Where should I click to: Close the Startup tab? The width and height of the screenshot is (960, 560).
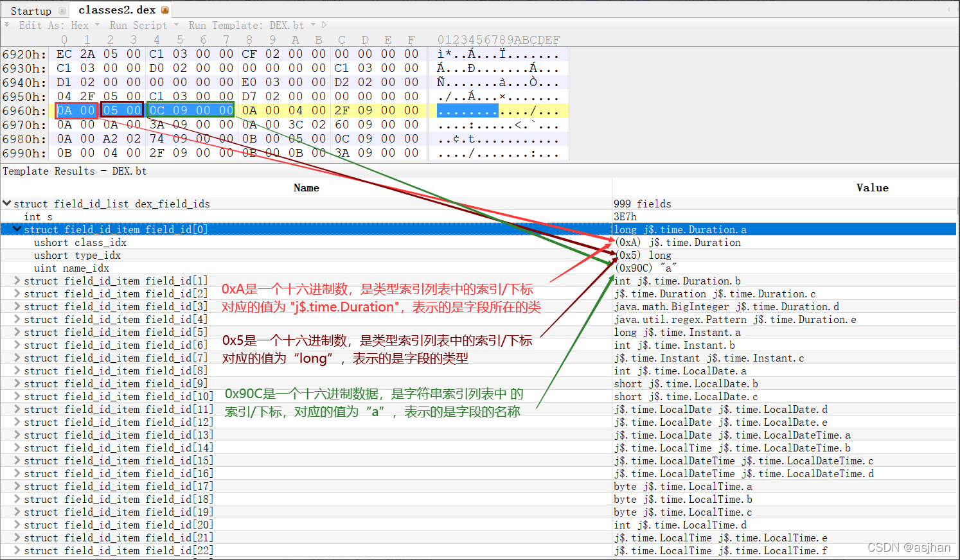click(62, 11)
